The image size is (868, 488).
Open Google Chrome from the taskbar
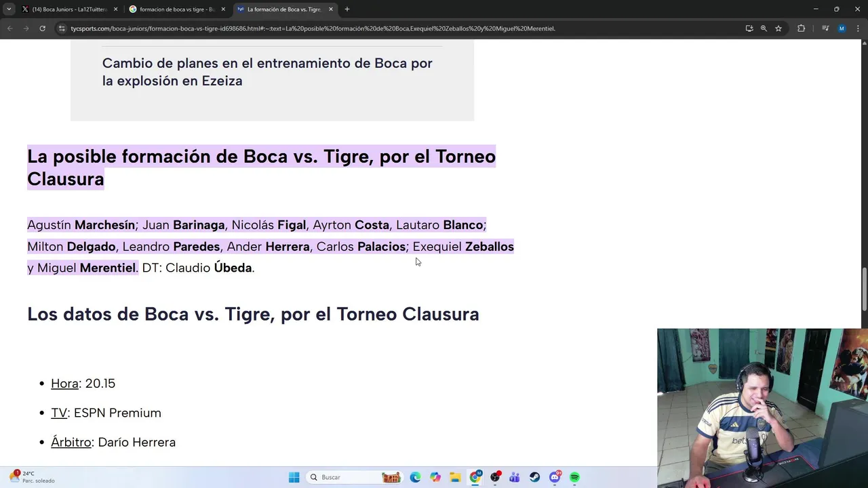point(475,477)
